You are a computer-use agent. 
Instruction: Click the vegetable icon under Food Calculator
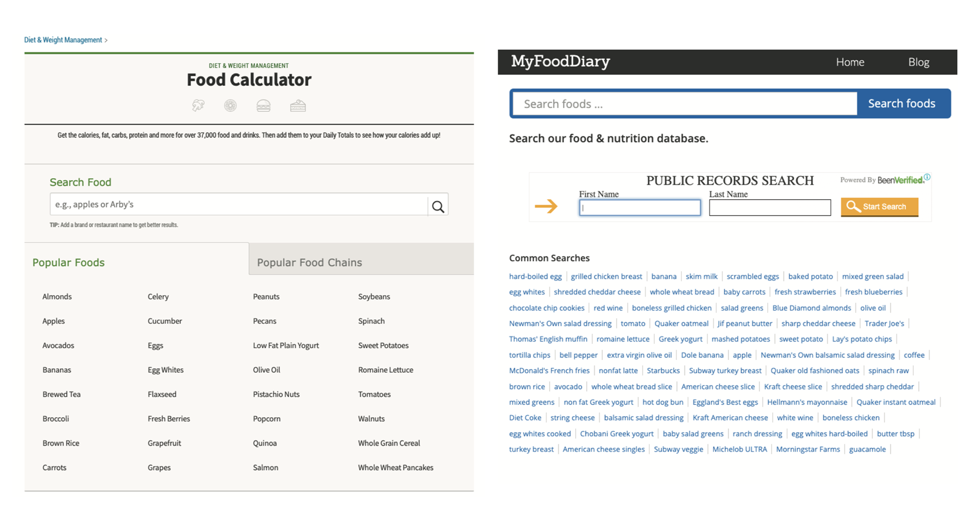[x=198, y=106]
